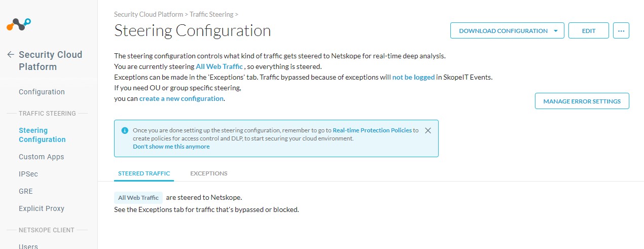
Task: Follow the create a new configuration link
Action: [181, 98]
